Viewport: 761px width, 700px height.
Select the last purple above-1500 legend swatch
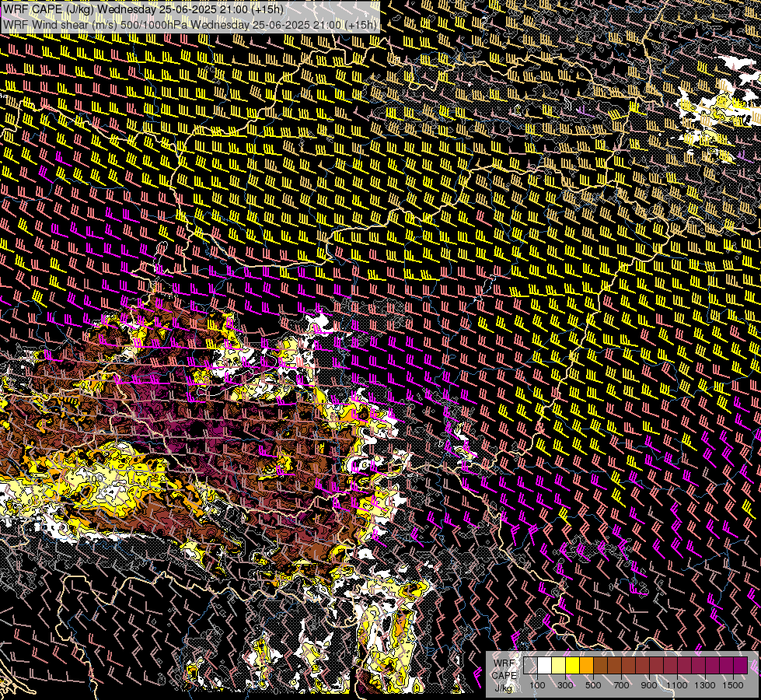tap(741, 665)
